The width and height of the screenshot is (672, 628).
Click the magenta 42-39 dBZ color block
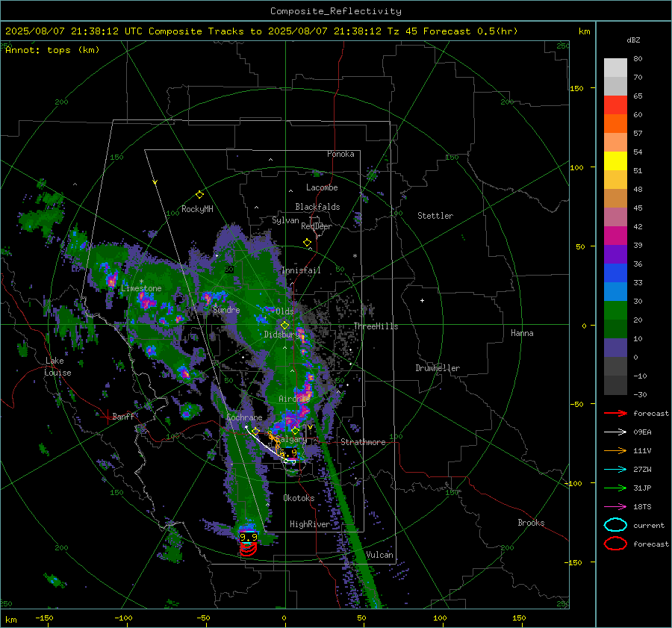pos(615,236)
